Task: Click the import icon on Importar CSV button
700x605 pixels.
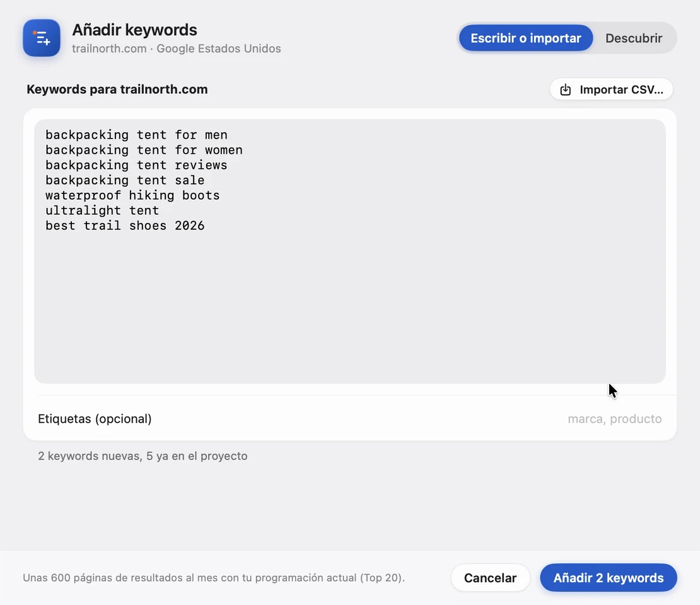Action: [x=565, y=89]
